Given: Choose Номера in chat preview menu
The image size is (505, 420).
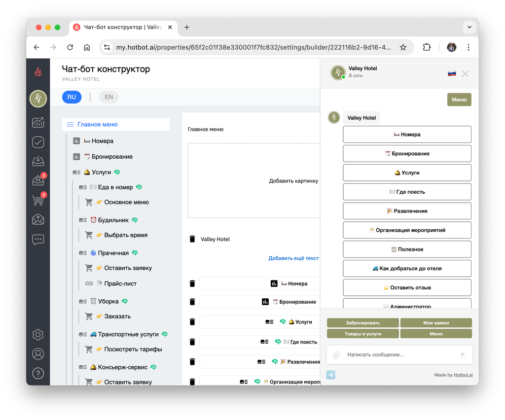Looking at the screenshot, I should click(x=407, y=134).
